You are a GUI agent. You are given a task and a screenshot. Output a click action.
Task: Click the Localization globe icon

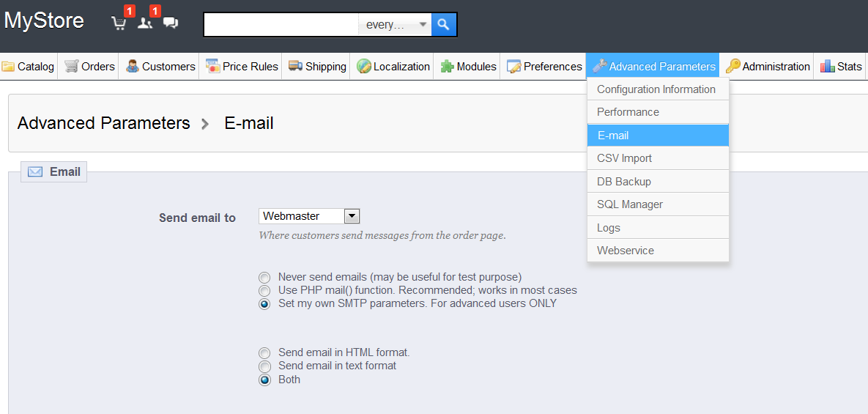click(364, 67)
